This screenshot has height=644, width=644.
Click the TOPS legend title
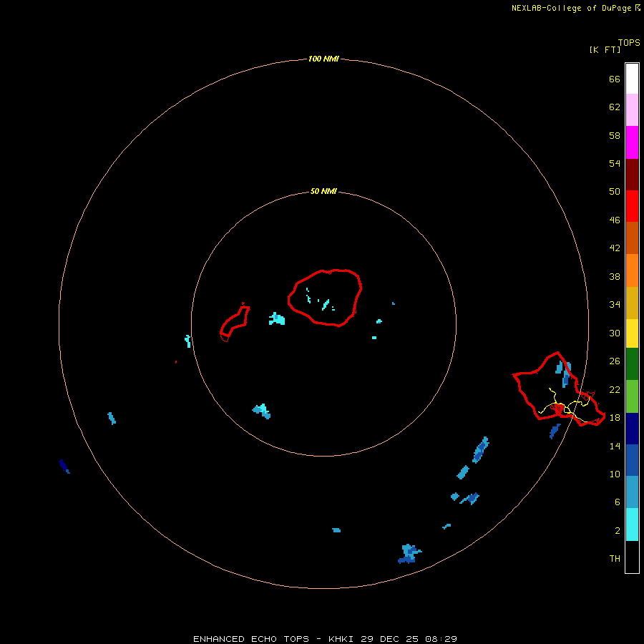coord(629,42)
